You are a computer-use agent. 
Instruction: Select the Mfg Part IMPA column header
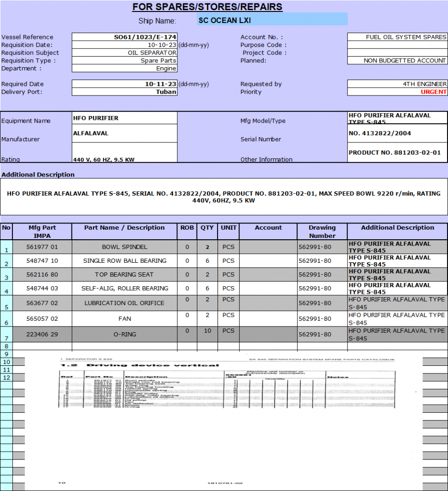(x=42, y=232)
